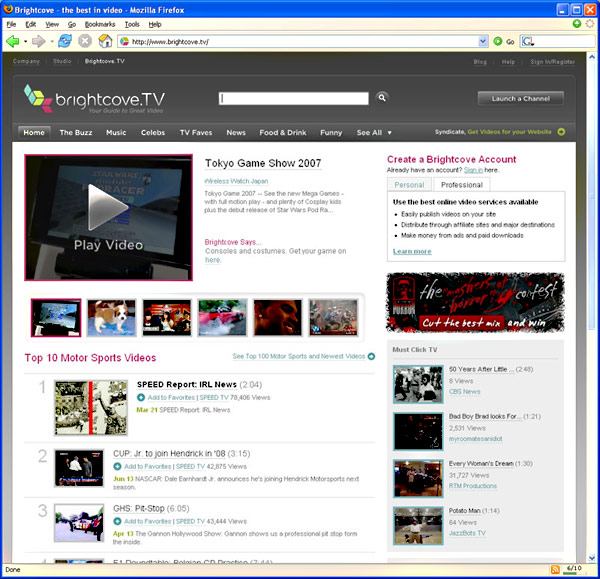Click the browser Back arrow button

click(x=13, y=41)
